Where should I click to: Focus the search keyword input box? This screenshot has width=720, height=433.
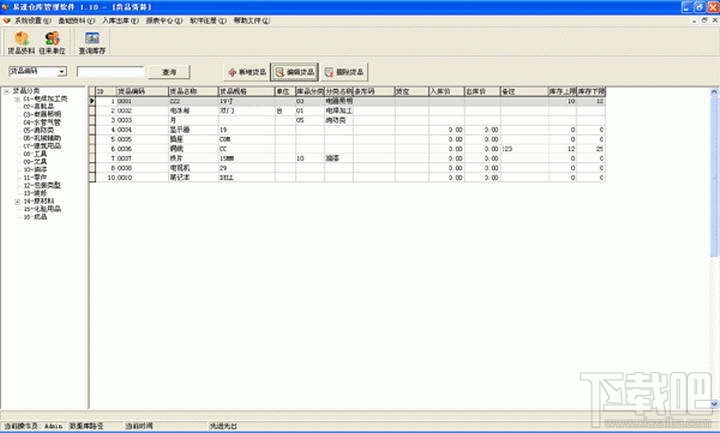(x=111, y=72)
